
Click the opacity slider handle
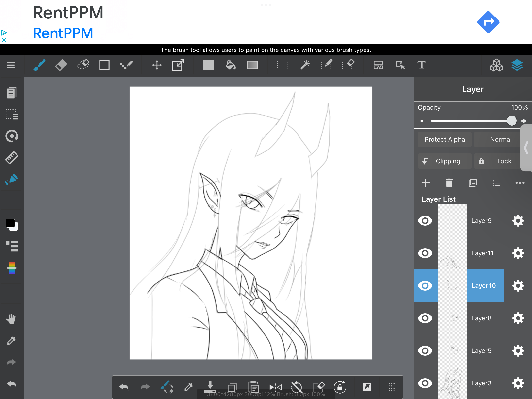pyautogui.click(x=512, y=121)
